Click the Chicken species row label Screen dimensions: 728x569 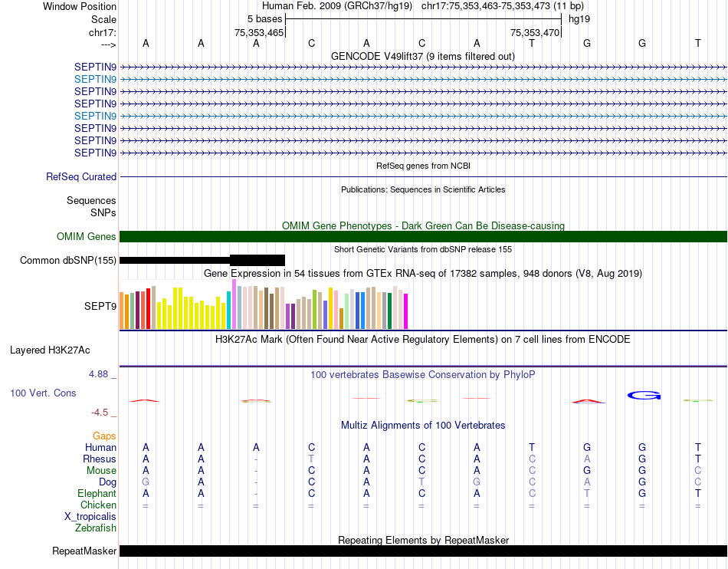pyautogui.click(x=98, y=505)
